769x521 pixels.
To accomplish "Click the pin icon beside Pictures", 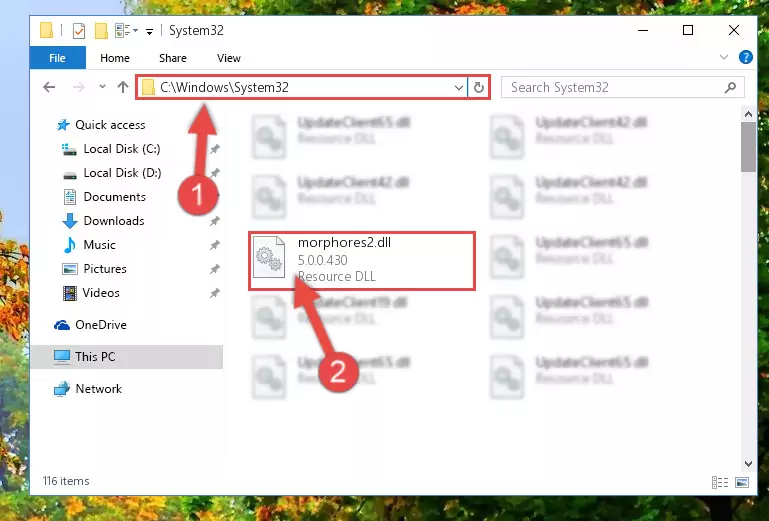I will click(x=215, y=269).
